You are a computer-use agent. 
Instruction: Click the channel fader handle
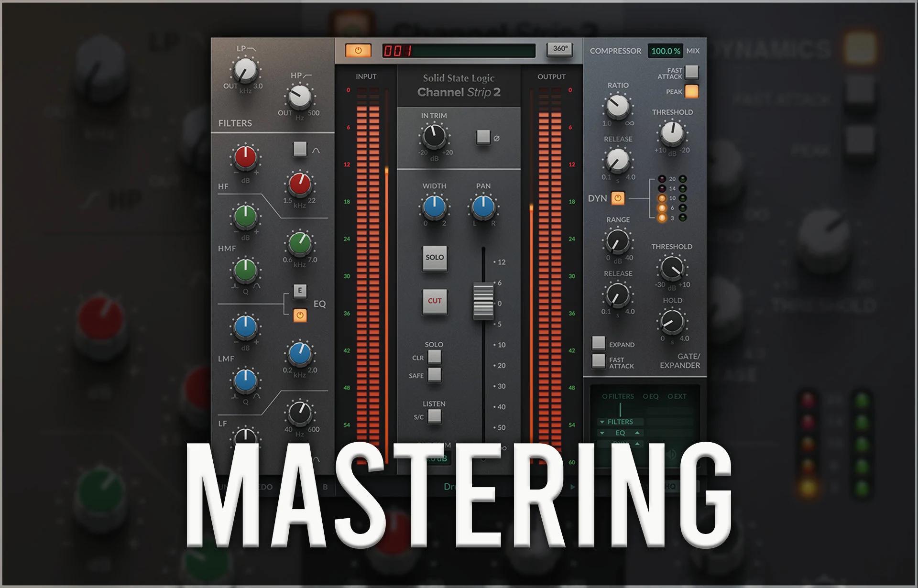[x=483, y=301]
